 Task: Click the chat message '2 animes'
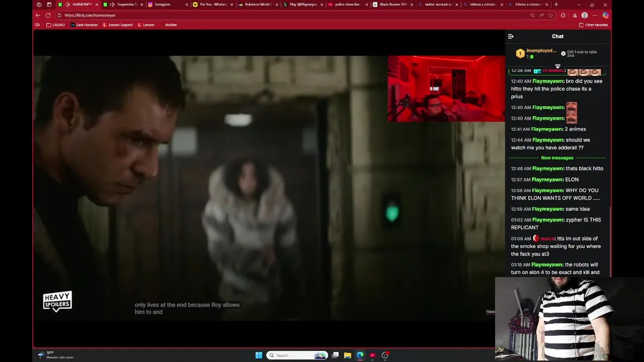pos(575,129)
